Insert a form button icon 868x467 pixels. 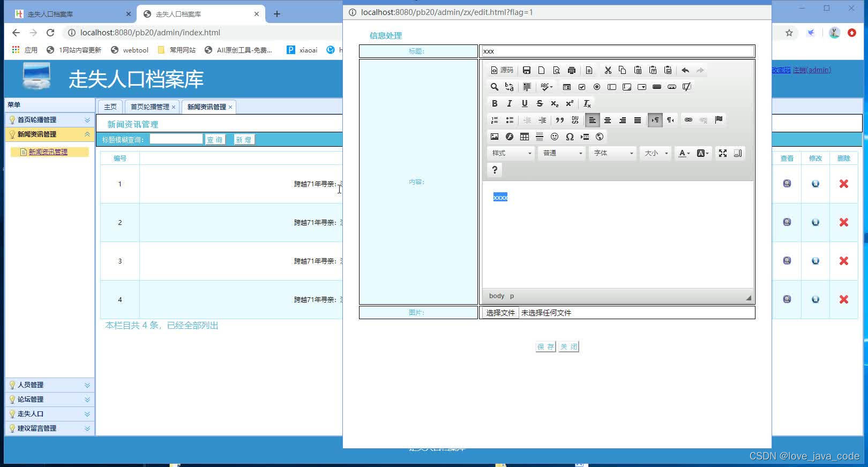[657, 87]
